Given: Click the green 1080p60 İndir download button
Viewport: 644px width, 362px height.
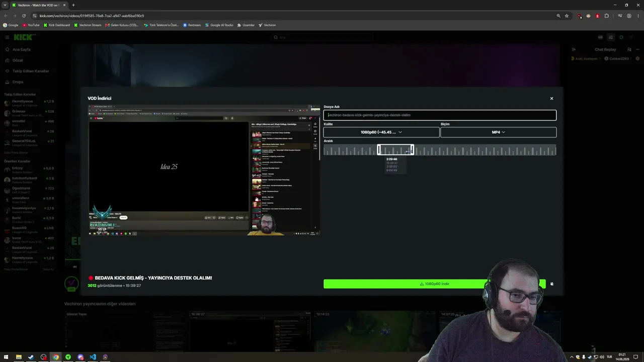Looking at the screenshot, I should (434, 284).
